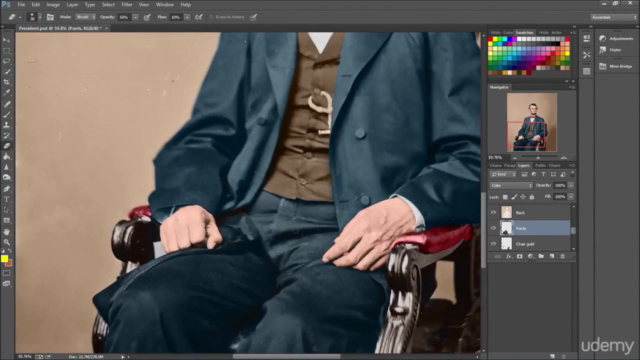Open the layer Kind filter dropdown

point(503,174)
